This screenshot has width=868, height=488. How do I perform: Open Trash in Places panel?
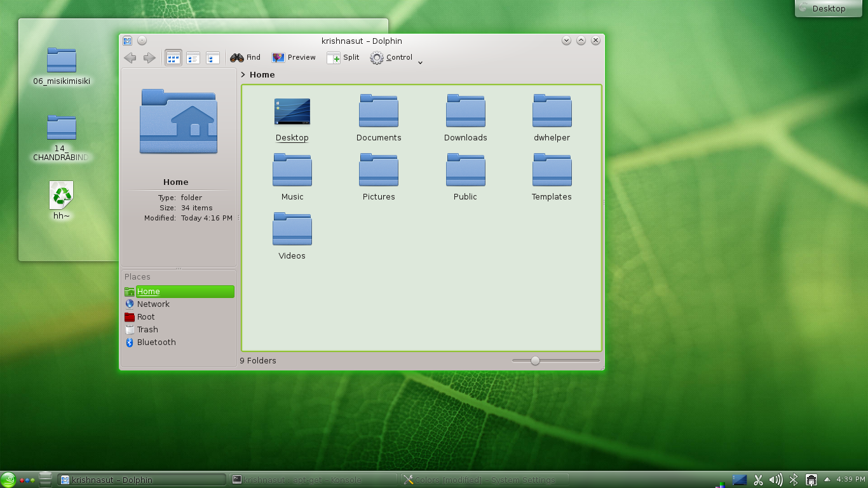coord(179,330)
